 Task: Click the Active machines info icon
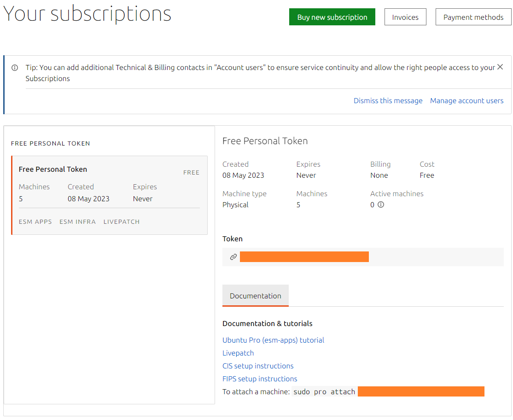[381, 205]
